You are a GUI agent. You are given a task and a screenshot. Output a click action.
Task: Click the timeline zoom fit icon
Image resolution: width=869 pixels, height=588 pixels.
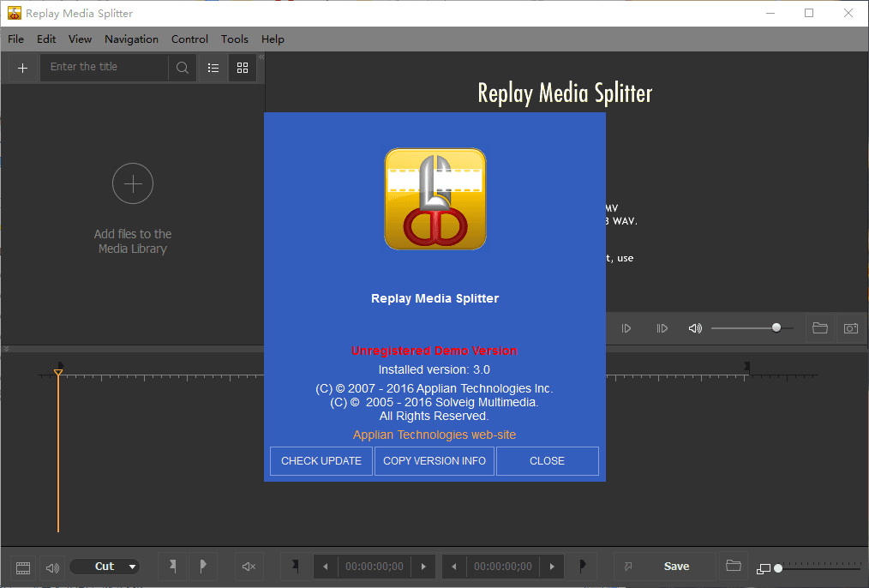click(x=764, y=568)
